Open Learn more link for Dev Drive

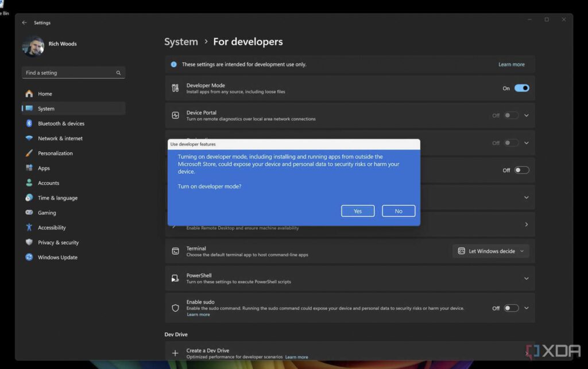pyautogui.click(x=297, y=357)
